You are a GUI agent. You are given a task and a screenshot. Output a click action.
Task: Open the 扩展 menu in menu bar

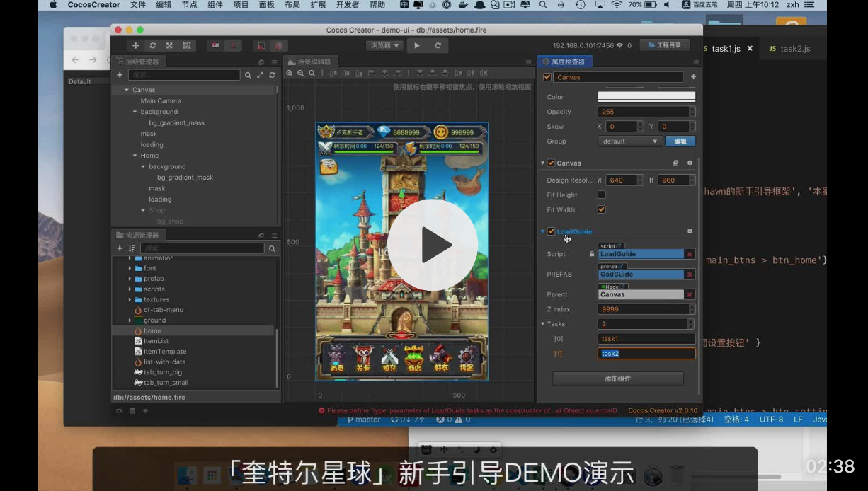pyautogui.click(x=318, y=5)
